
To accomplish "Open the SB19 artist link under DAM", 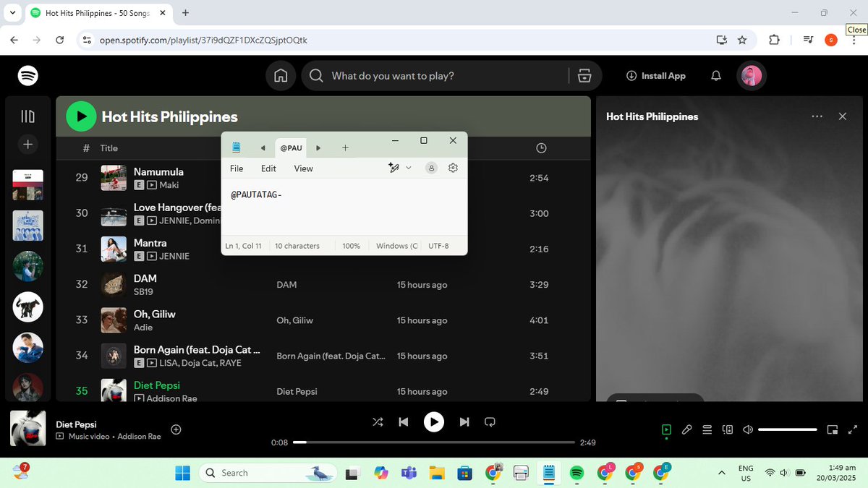I will click(x=143, y=291).
